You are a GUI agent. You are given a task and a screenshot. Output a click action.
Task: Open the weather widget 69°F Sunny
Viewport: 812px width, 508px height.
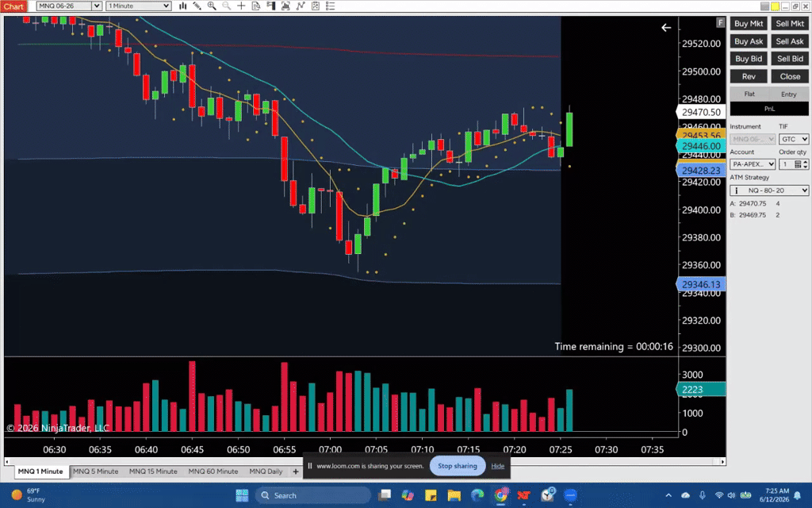click(29, 495)
